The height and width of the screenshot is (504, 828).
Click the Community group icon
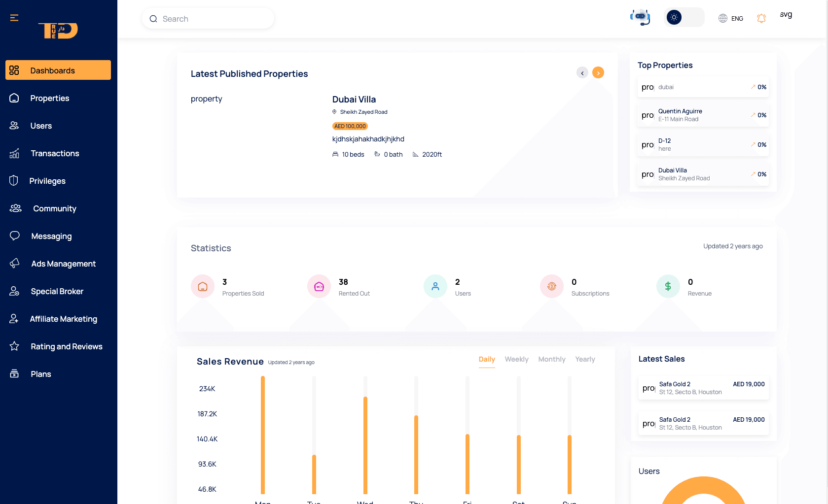coord(16,208)
